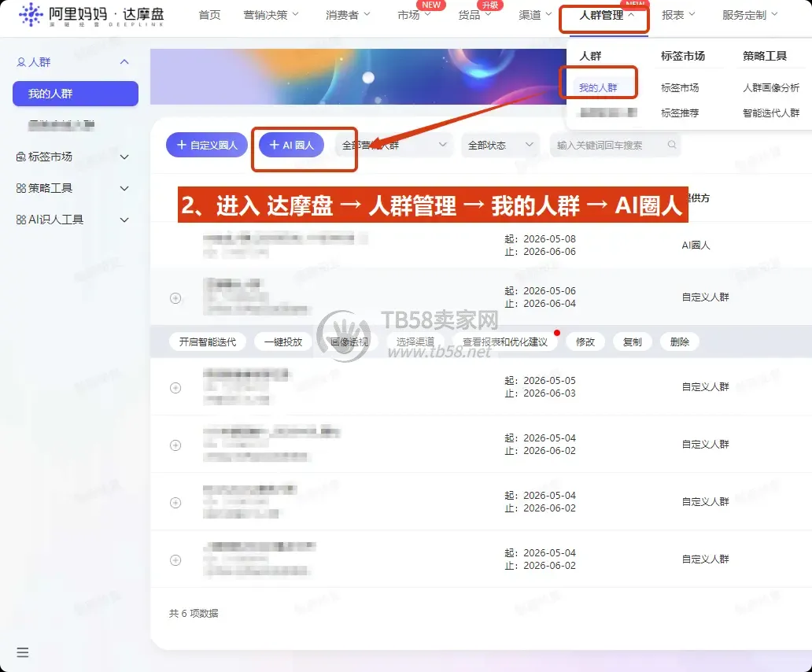
Task: Expand row ending 2026-06-04 with plus icon
Action: coord(175,298)
